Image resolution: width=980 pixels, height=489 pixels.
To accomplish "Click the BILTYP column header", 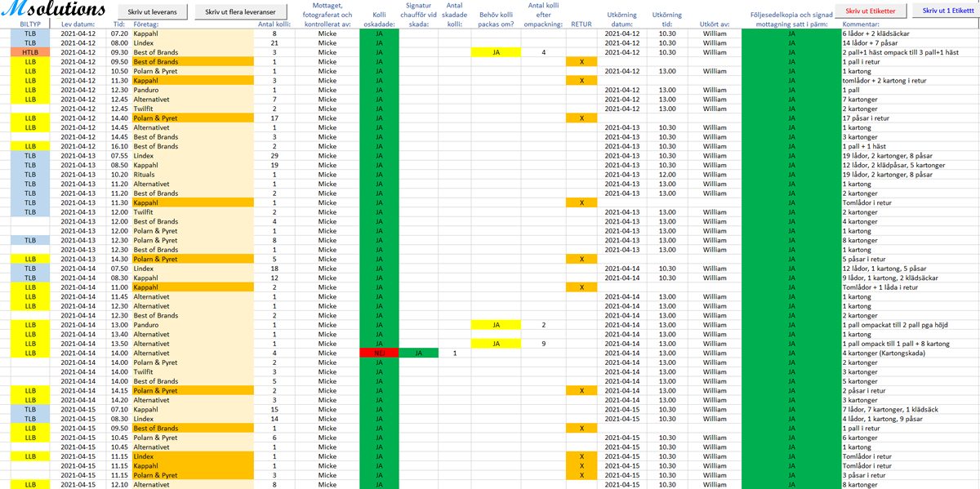I will 30,24.
